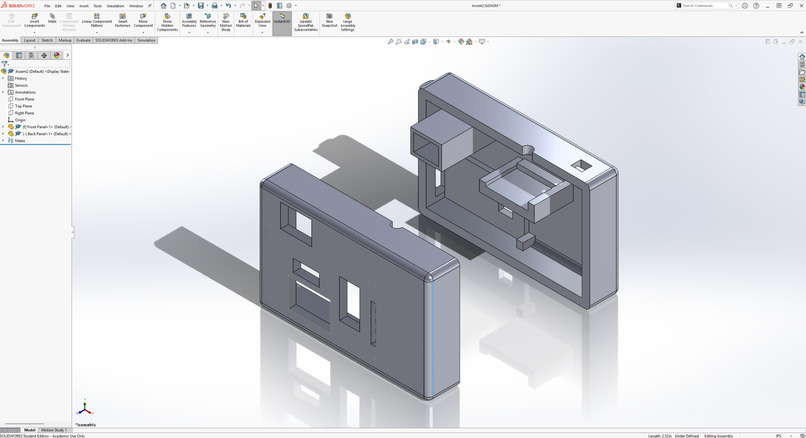Viewport: 806px width, 438px height.
Task: Open the Insert menu
Action: tap(84, 6)
